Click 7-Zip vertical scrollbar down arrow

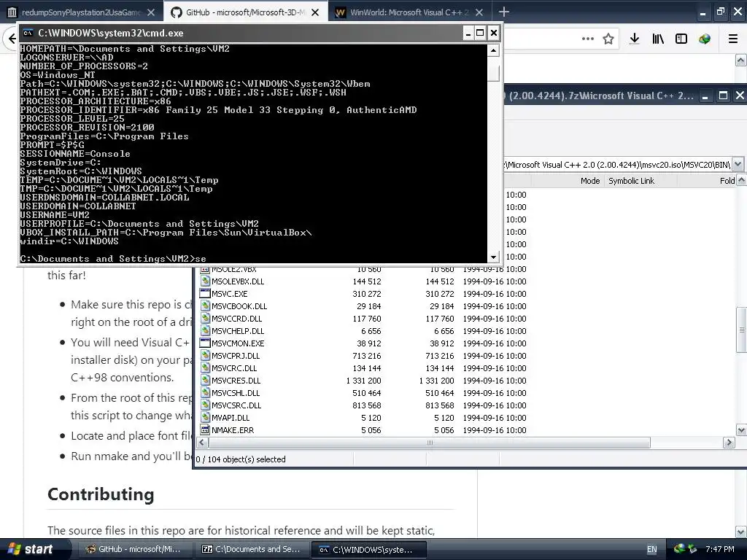click(x=741, y=430)
